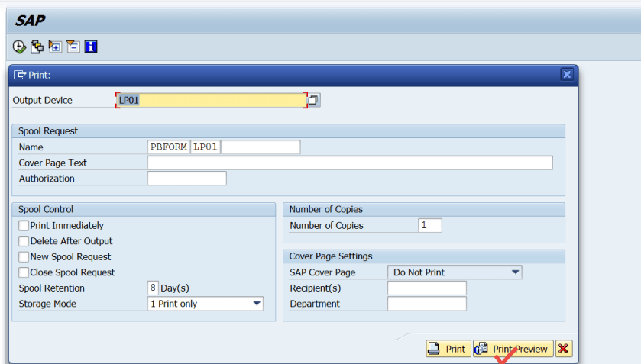
Task: Click the LP01 spool name field
Action: click(x=206, y=147)
